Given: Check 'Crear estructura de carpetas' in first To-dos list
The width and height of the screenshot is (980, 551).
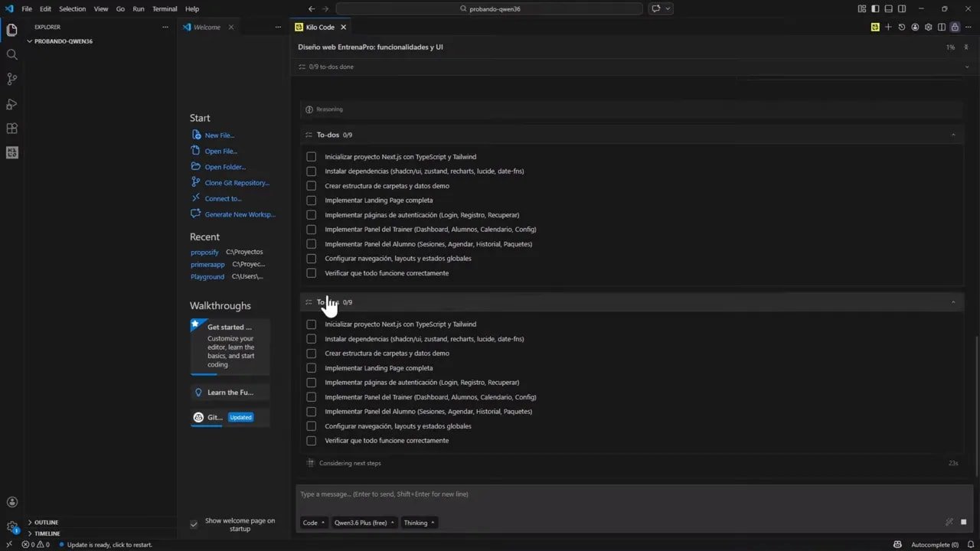Looking at the screenshot, I should (x=311, y=185).
